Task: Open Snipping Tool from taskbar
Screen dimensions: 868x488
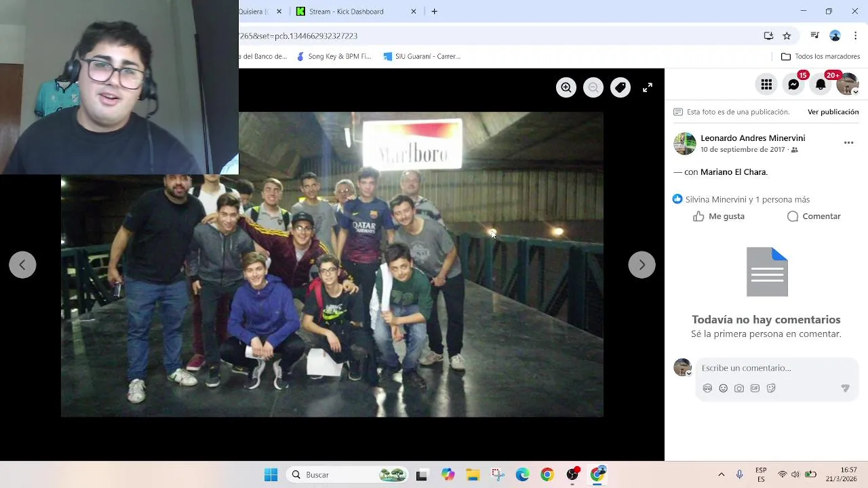Action: pos(497,475)
